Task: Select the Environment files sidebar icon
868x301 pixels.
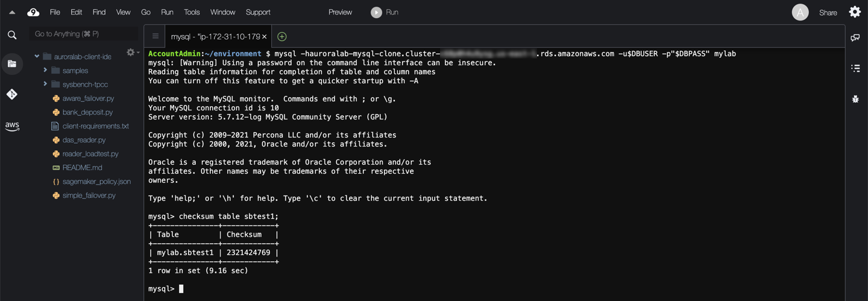Action: 12,64
